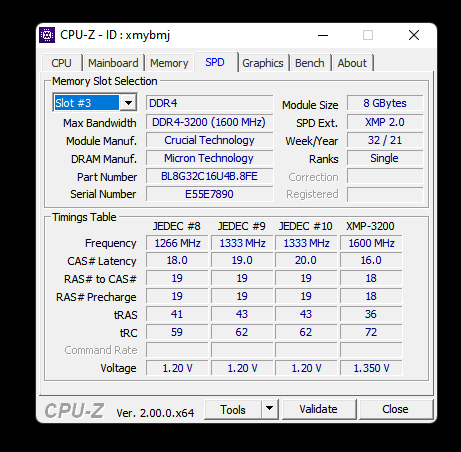Click the JEDEC #8 tRAS value 41
The width and height of the screenshot is (461, 452).
pyautogui.click(x=177, y=314)
